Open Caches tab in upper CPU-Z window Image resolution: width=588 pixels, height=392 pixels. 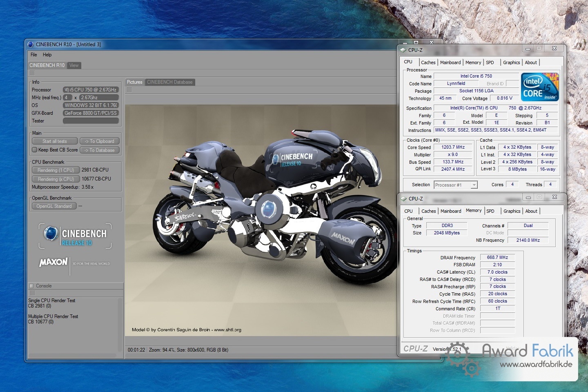pos(428,62)
